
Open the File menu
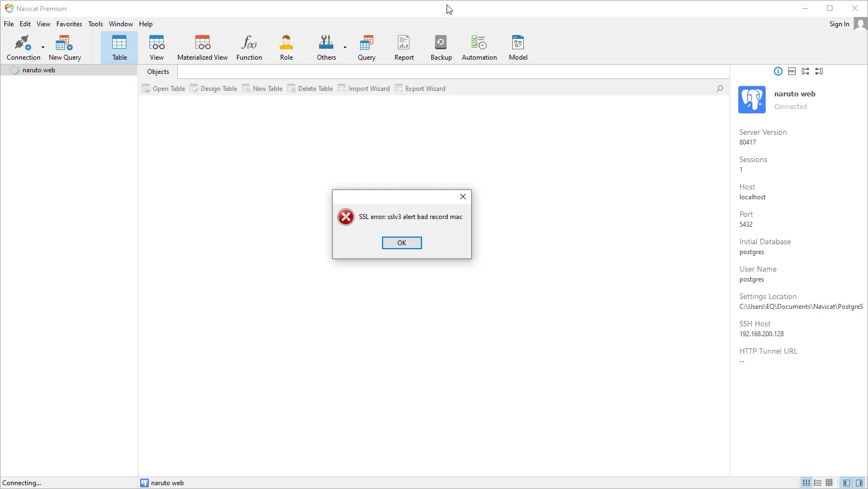(9, 24)
